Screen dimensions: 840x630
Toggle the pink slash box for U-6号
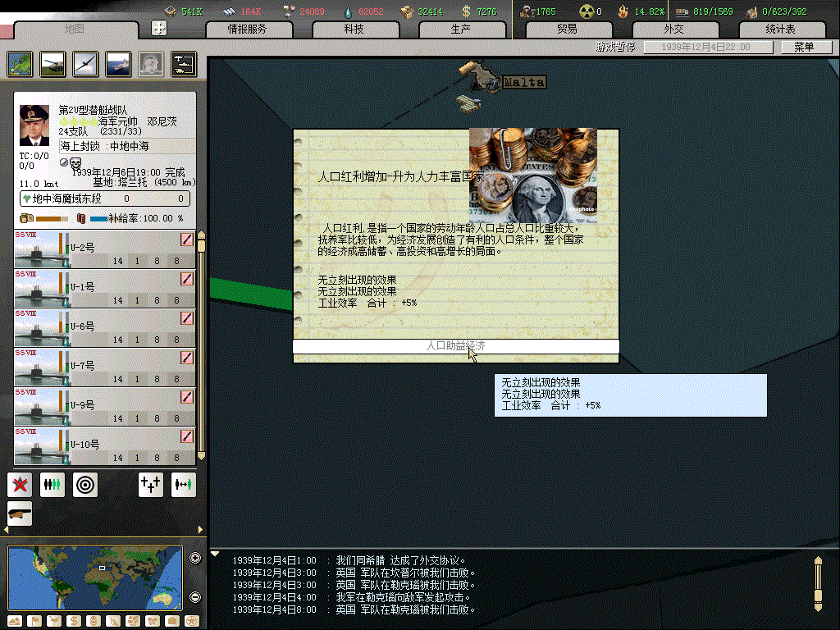[187, 318]
